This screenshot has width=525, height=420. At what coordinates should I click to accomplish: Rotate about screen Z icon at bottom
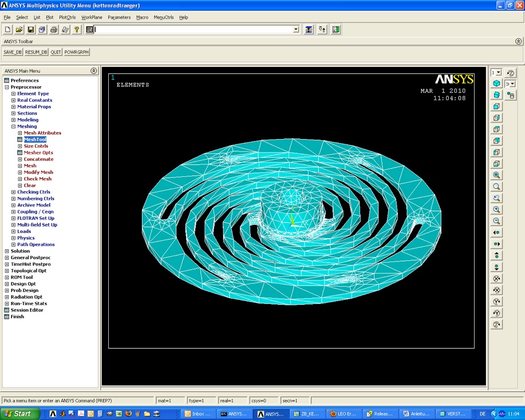click(x=496, y=324)
